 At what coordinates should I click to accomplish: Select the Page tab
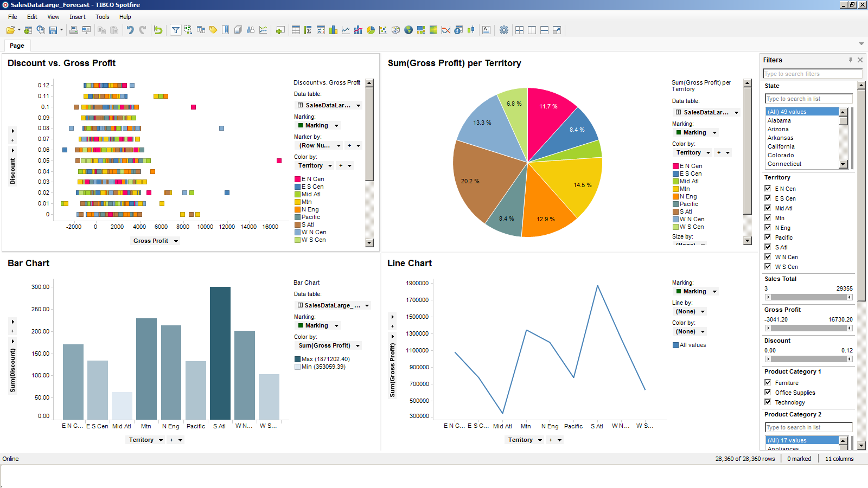click(17, 46)
